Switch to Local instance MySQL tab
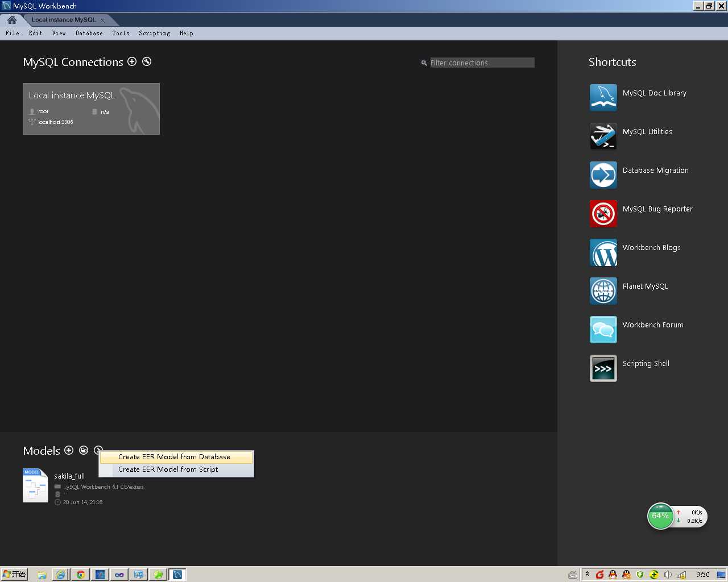 pyautogui.click(x=64, y=20)
